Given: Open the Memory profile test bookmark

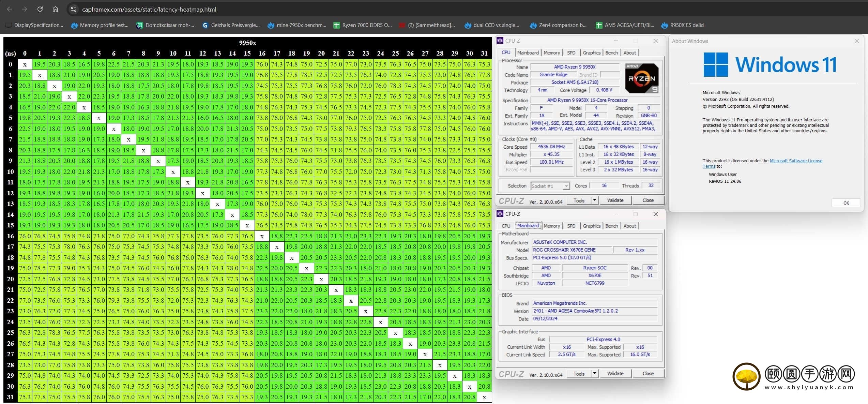Looking at the screenshot, I should pyautogui.click(x=100, y=25).
